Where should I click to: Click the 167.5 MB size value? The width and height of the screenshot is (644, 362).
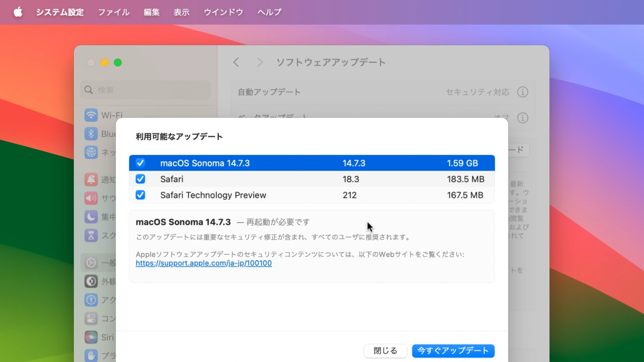click(465, 195)
